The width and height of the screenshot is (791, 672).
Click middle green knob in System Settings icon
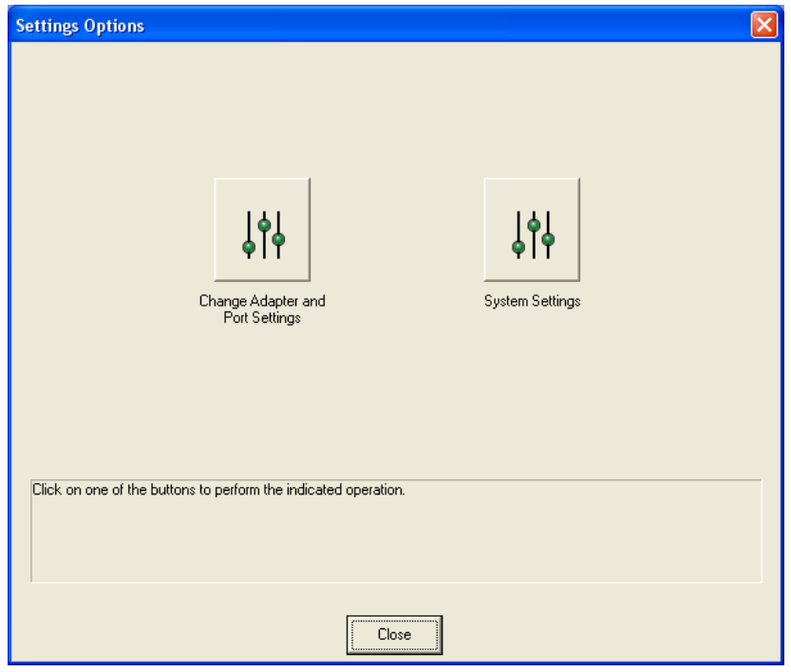[x=535, y=225]
